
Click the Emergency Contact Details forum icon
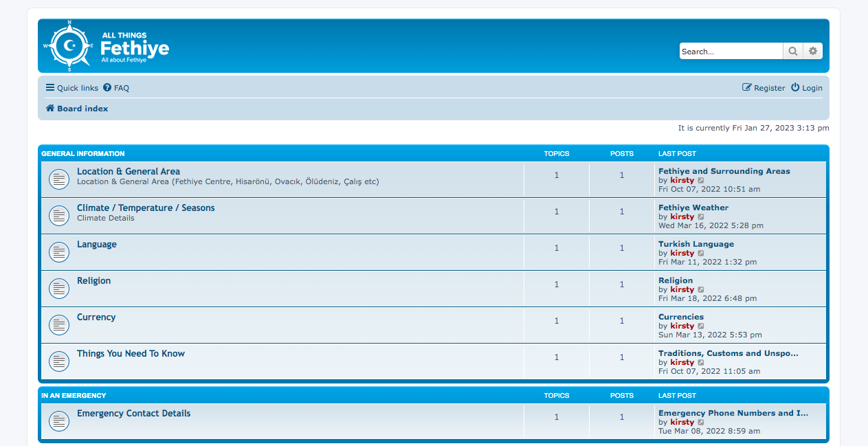coord(59,421)
